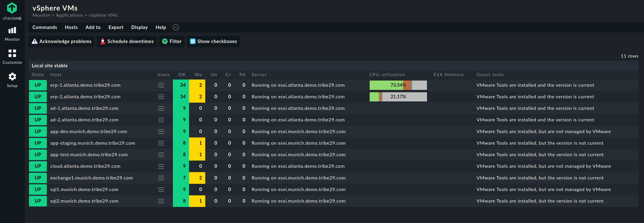Click the Checkmk logo

pos(12,11)
